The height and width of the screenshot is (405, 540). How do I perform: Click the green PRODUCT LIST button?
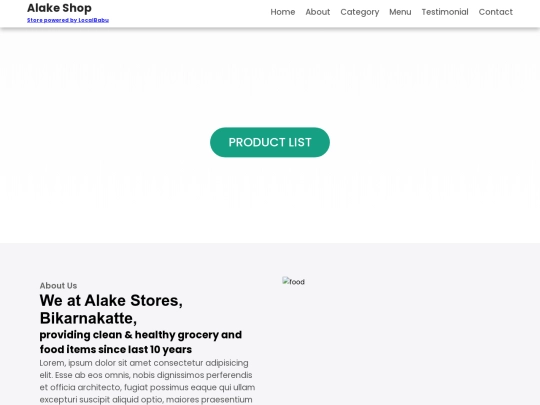tap(270, 142)
